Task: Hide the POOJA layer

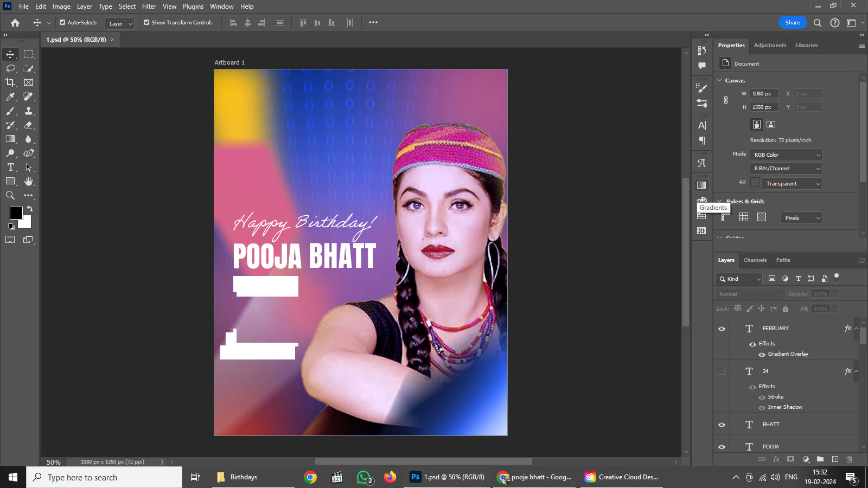Action: pos(722,447)
